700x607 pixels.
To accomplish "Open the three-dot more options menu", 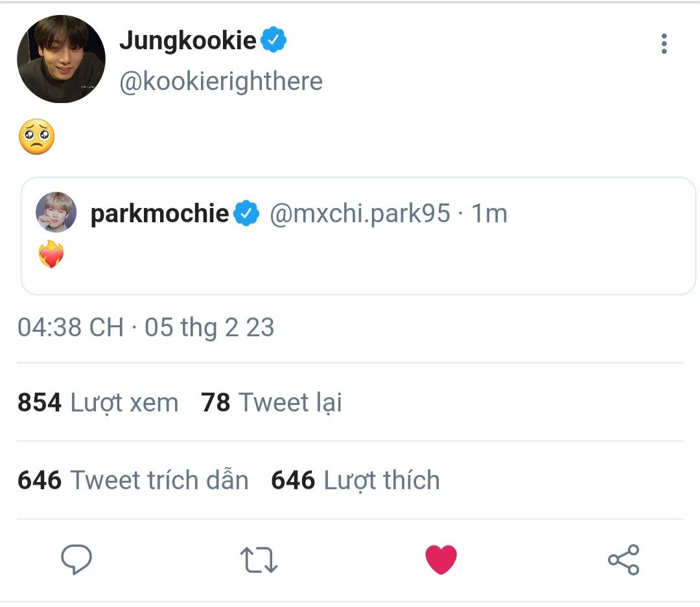I will click(664, 44).
